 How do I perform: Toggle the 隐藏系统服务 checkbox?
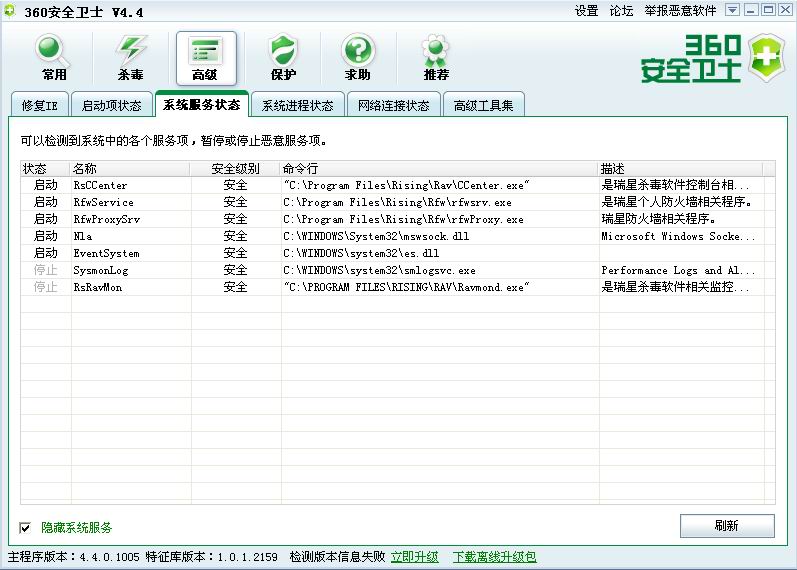tap(25, 527)
